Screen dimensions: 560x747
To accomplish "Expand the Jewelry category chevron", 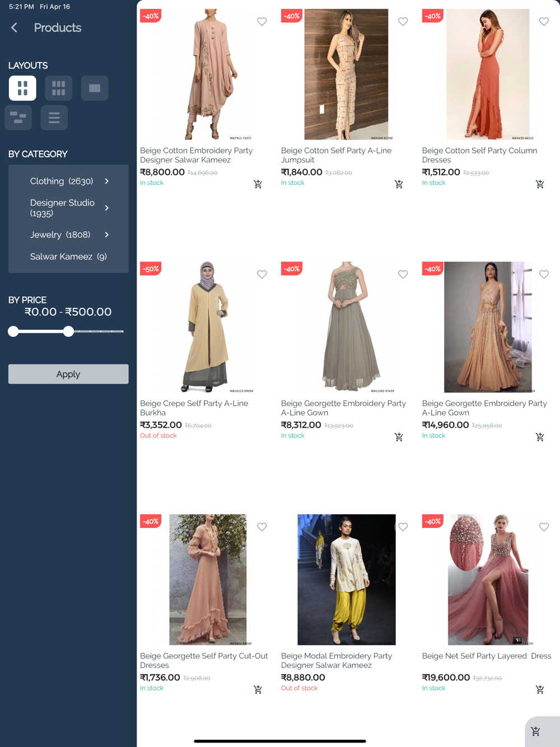I will [107, 235].
